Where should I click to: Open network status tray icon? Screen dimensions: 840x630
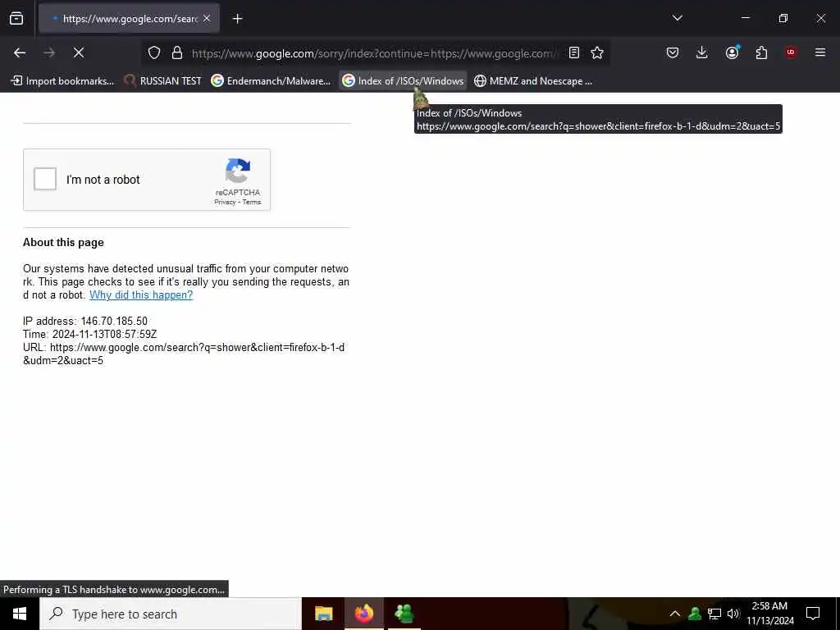pos(714,614)
